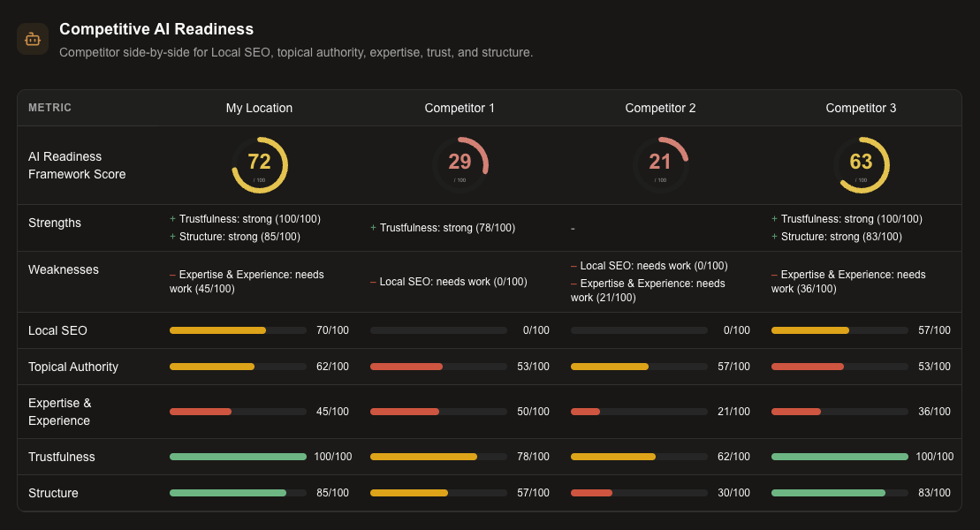
Task: Click the 30/100 Structure value
Action: pos(733,493)
